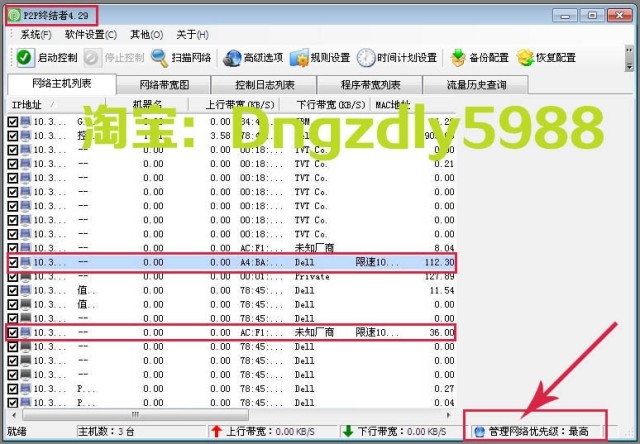Toggle the checkbox in the 0.27 Dell row
640x444 pixels.
point(13,388)
